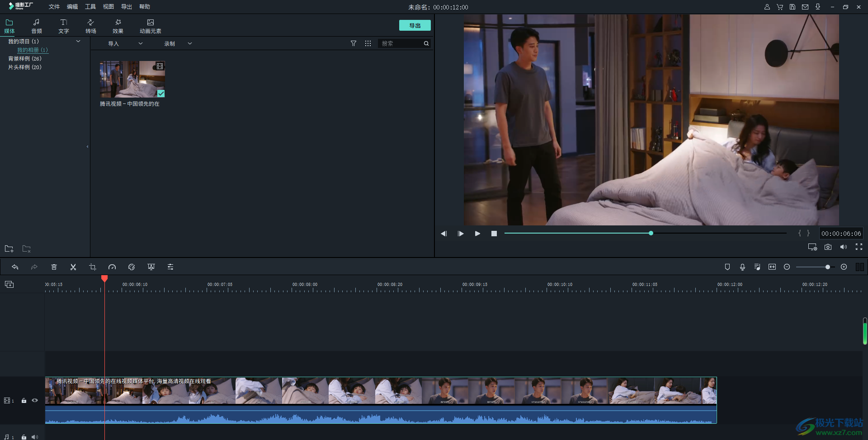Open the shopping cart icon

[780, 7]
